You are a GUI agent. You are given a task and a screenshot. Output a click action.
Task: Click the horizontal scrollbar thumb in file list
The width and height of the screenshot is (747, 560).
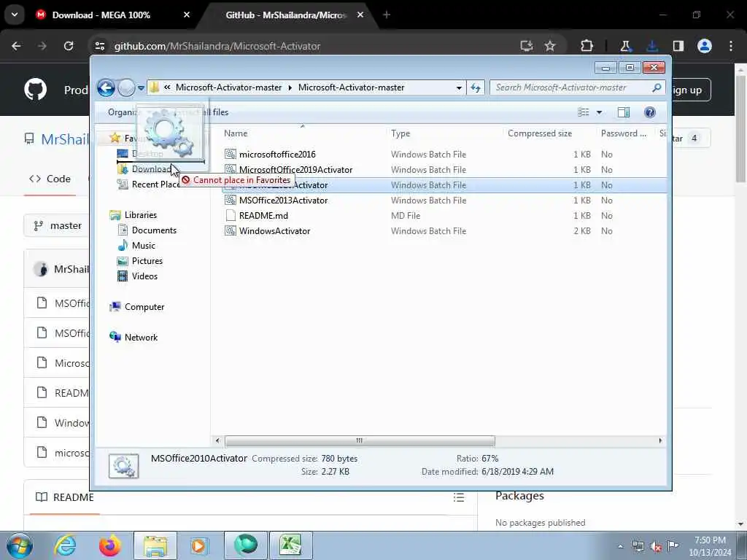[360, 441]
